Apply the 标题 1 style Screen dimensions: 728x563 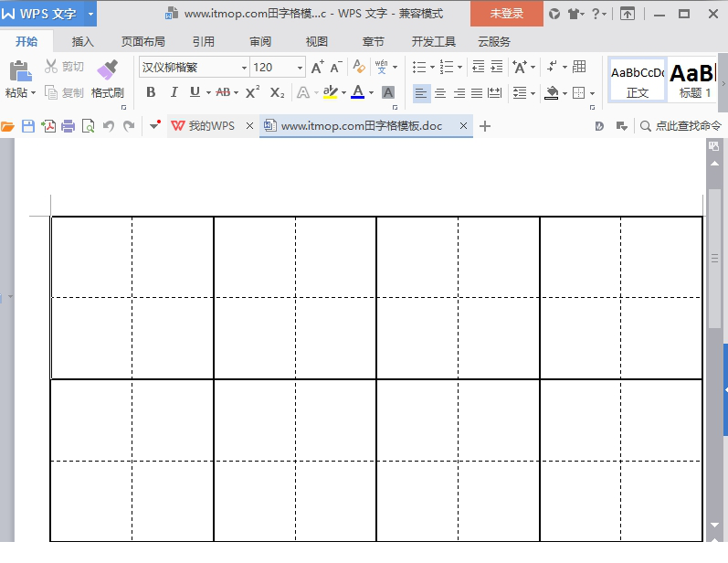[693, 80]
